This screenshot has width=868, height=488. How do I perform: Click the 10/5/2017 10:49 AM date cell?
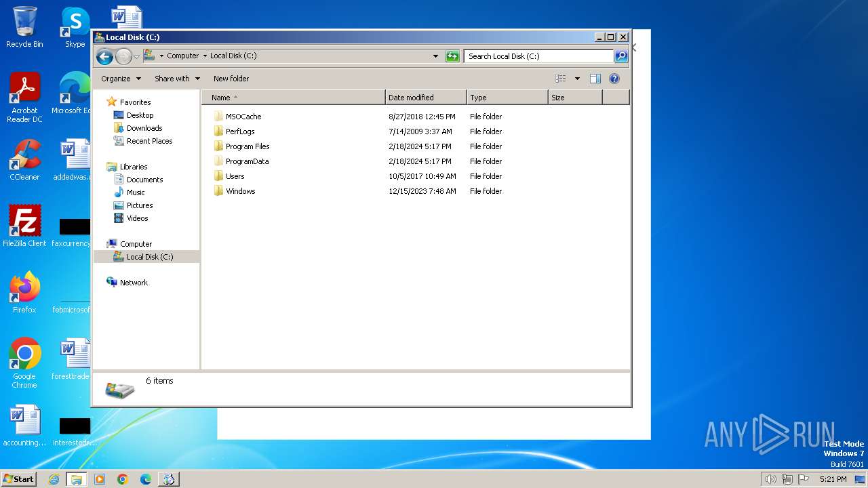tap(422, 176)
